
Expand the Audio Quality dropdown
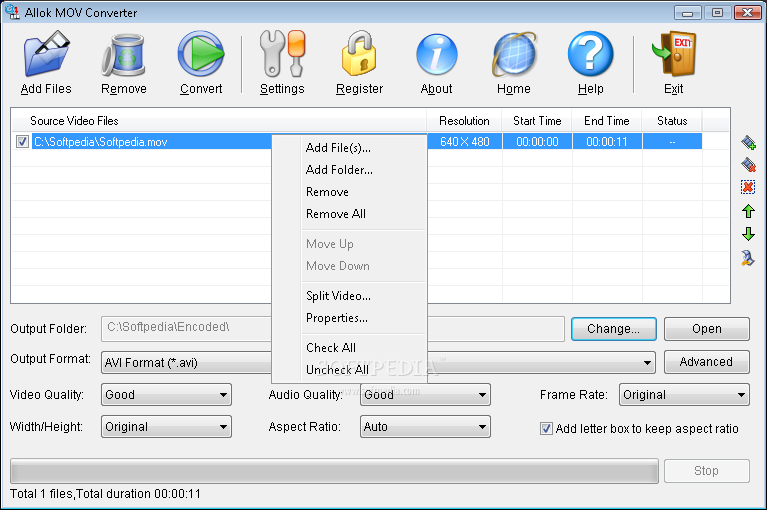425,395
